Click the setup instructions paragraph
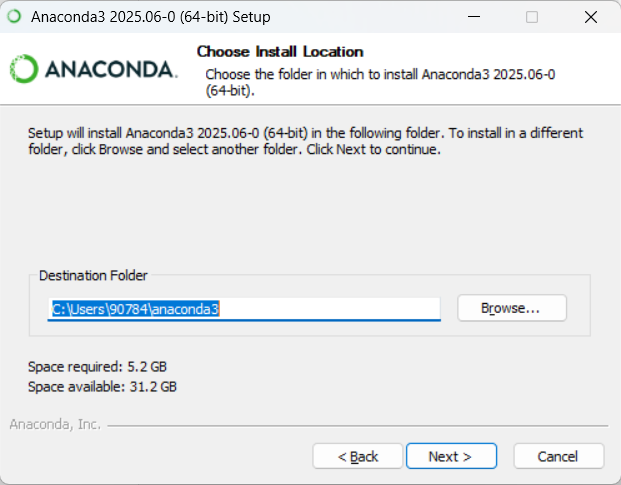 (x=305, y=141)
